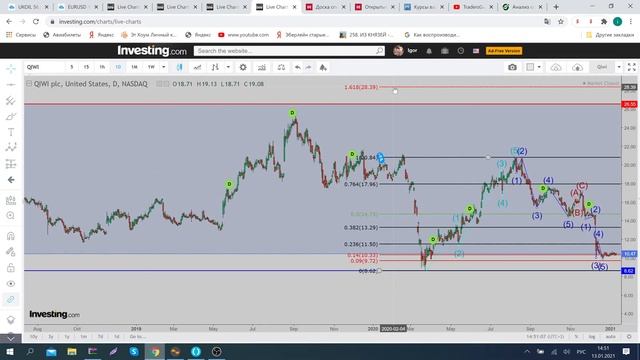Expand the left toolbar bottom chevron
The height and width of the screenshot is (360, 640).
coord(11,338)
